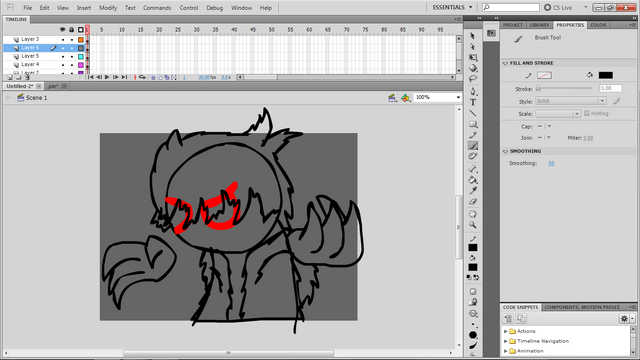Select the 3D Rotation tool
This screenshot has height=360, width=640.
(473, 68)
